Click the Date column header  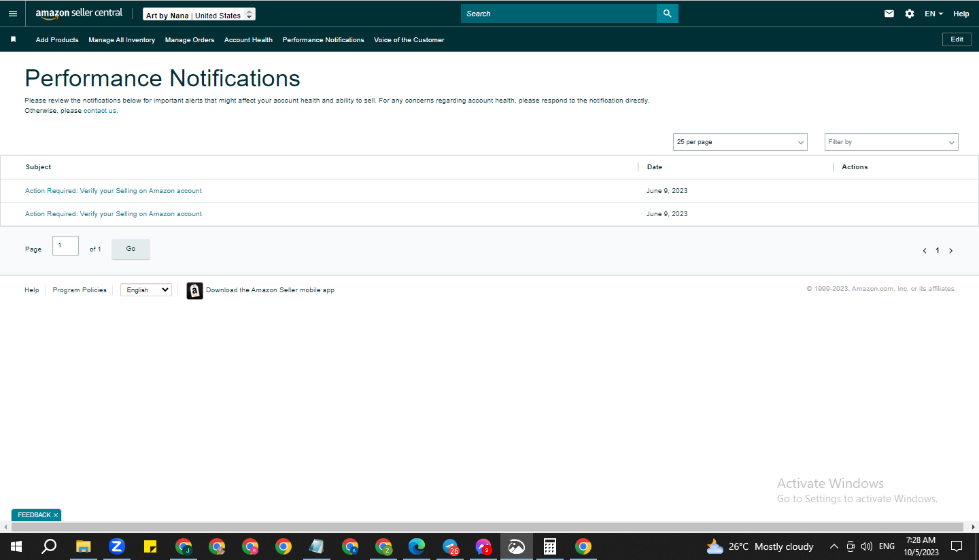pos(655,167)
